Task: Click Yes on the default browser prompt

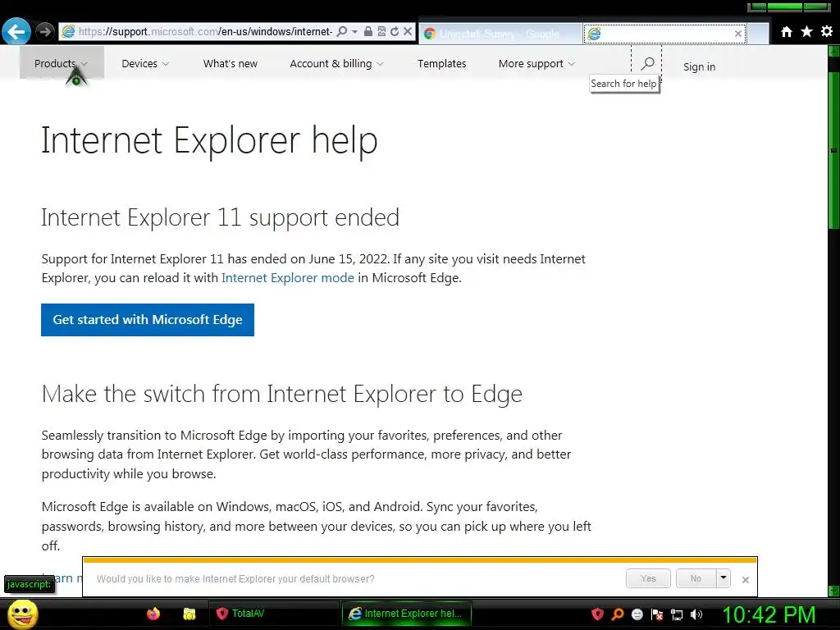Action: (648, 578)
